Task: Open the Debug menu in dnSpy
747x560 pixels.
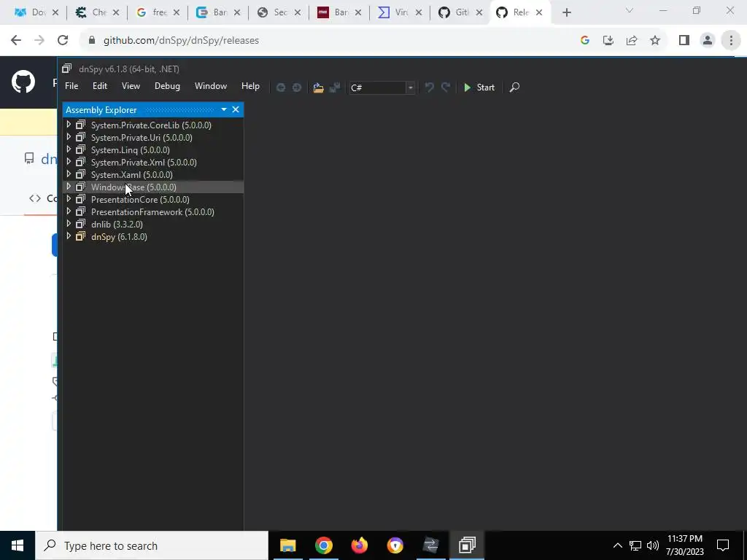Action: [x=167, y=86]
